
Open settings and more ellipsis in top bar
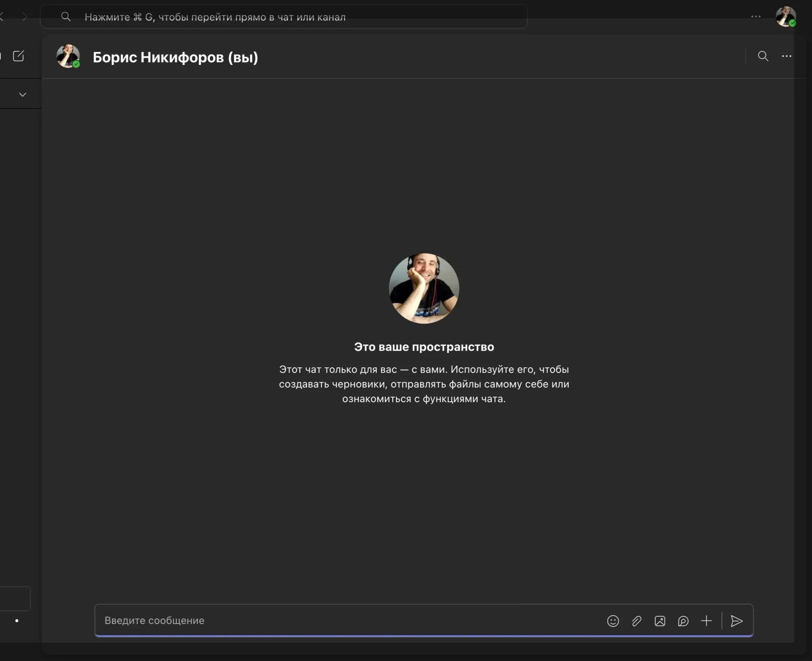[x=756, y=17]
